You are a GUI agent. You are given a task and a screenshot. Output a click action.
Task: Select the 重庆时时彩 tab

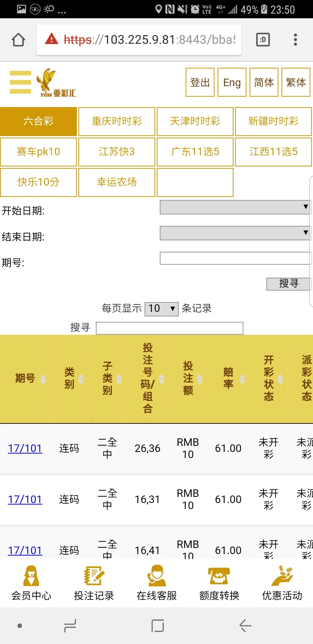coord(117,121)
